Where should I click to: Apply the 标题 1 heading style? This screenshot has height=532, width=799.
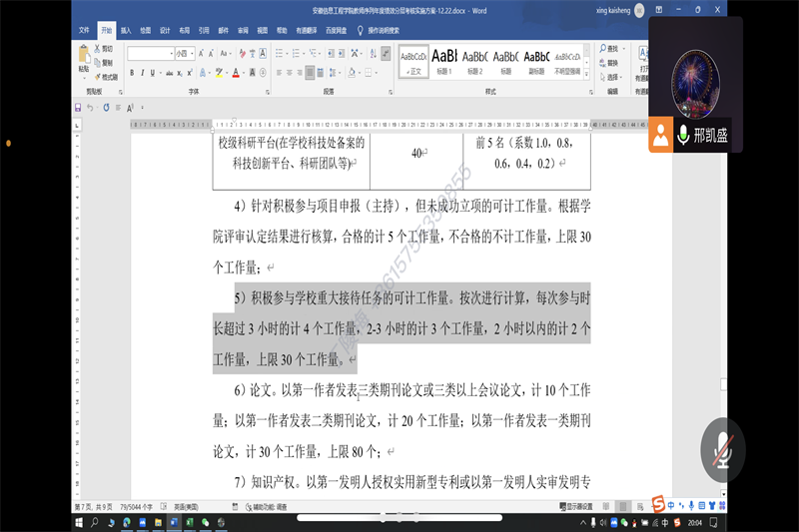pos(443,61)
